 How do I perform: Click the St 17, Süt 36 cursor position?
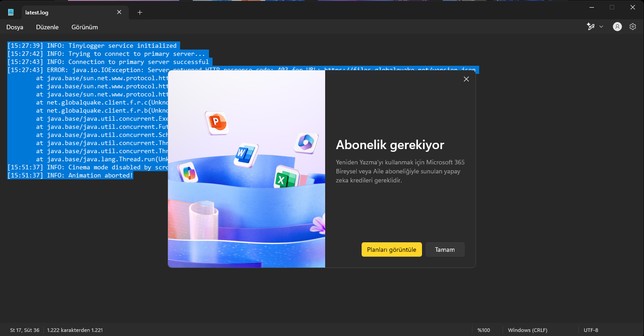pyautogui.click(x=25, y=330)
